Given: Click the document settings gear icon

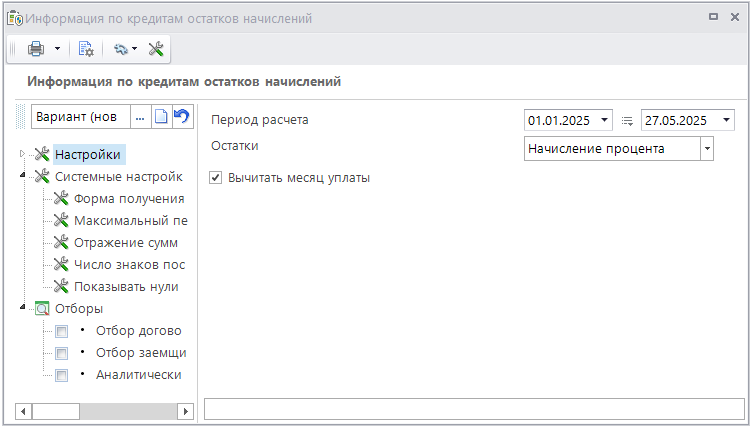Looking at the screenshot, I should point(86,48).
